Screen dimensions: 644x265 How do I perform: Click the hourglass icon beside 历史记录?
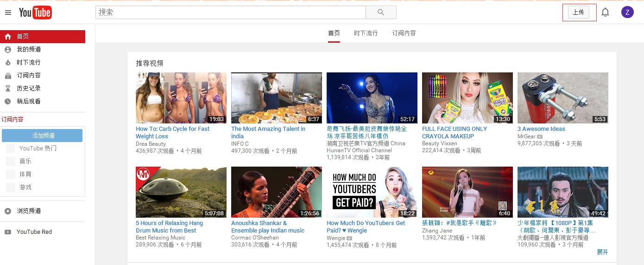8,88
